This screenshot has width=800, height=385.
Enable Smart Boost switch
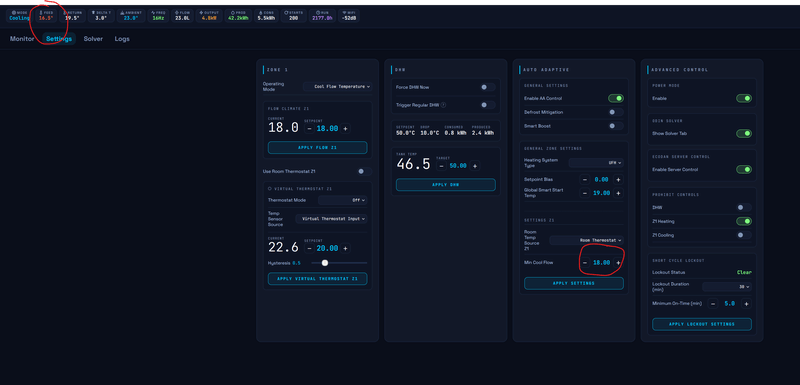[x=616, y=126]
